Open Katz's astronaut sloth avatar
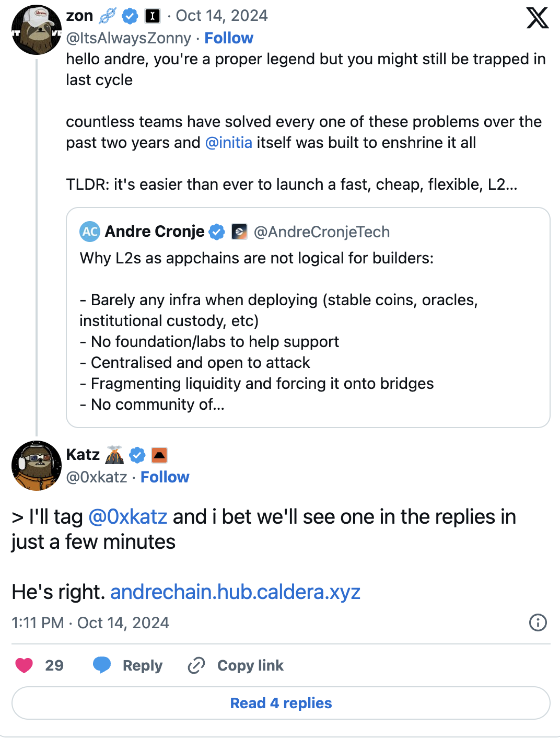Viewport: 560px width, 738px height. pyautogui.click(x=36, y=465)
